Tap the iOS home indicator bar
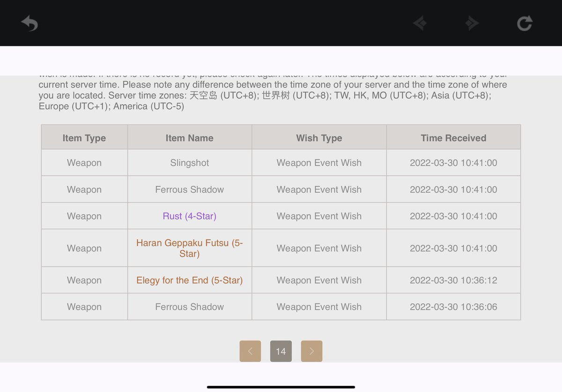This screenshot has width=562, height=392. (x=281, y=387)
